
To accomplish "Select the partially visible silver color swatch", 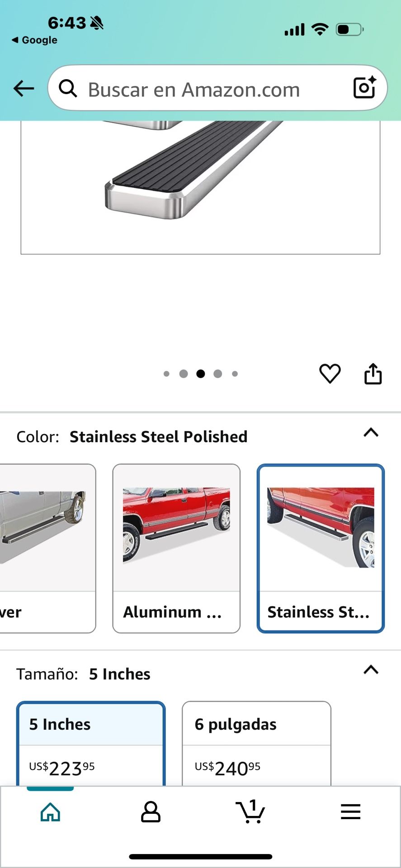I will click(47, 548).
